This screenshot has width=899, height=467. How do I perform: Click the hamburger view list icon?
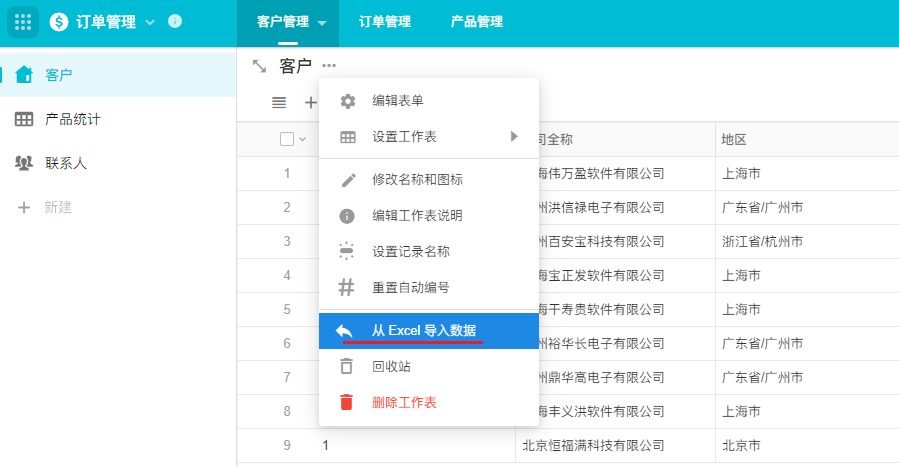(x=279, y=102)
